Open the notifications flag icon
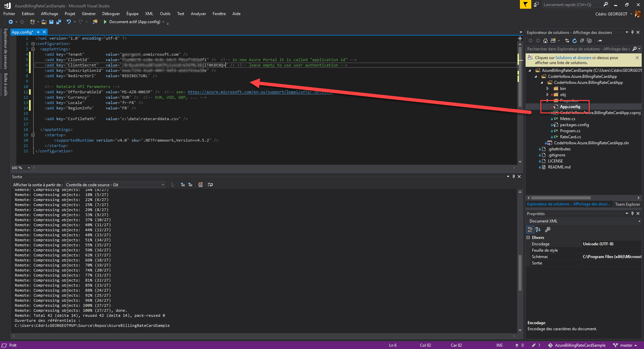The height and width of the screenshot is (349, 644). click(x=525, y=5)
